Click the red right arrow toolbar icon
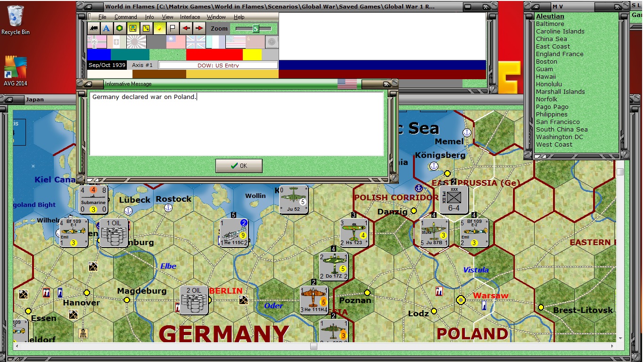 pyautogui.click(x=199, y=28)
